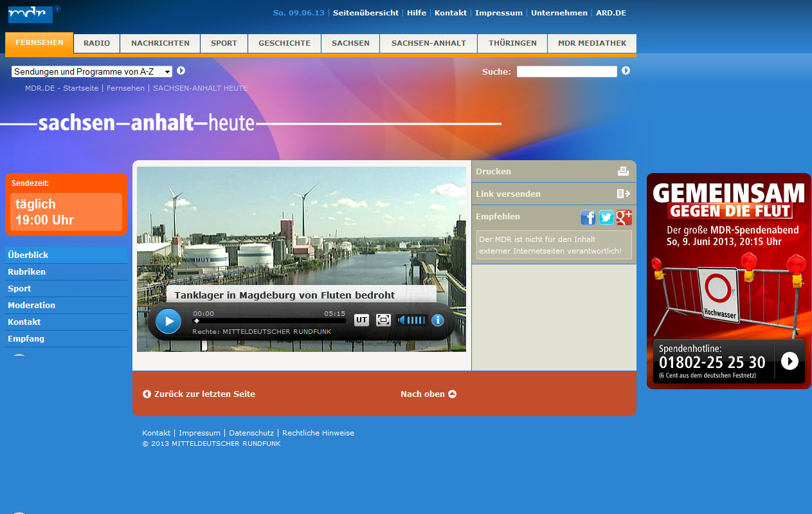Screen dimensions: 812x514
Task: Select Überblick in the left sidebar
Action: (x=66, y=255)
